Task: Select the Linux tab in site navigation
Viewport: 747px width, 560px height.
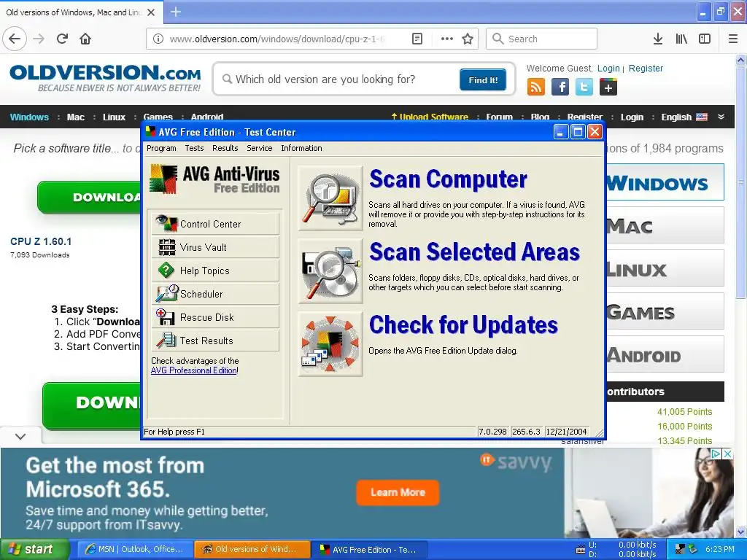Action: tap(114, 117)
